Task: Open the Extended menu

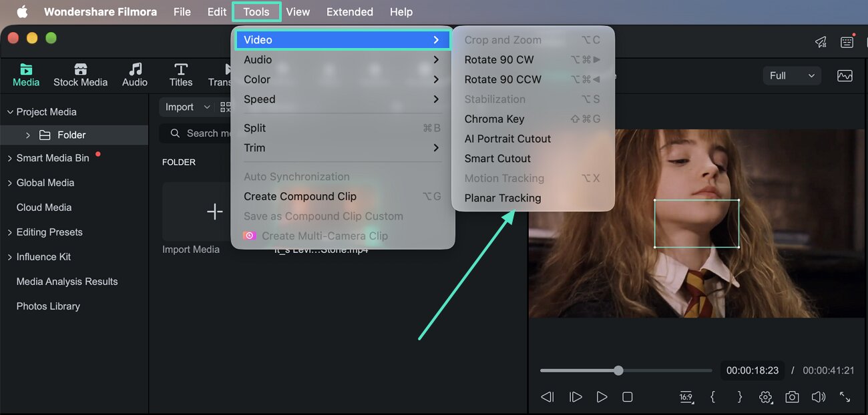Action: coord(350,12)
